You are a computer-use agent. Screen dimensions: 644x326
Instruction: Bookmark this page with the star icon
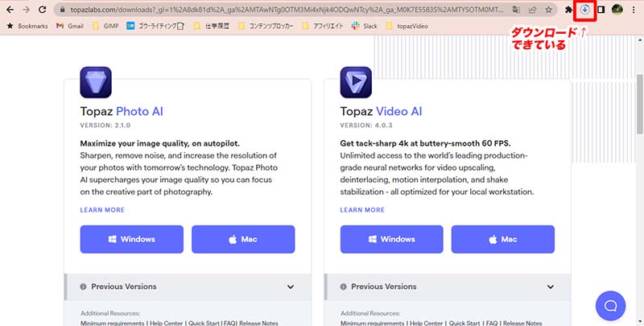pos(548,10)
